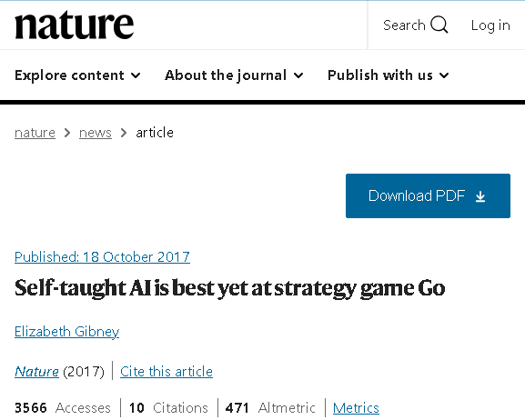Click the italic Nature journal link
The height and width of the screenshot is (420, 525).
click(x=36, y=372)
